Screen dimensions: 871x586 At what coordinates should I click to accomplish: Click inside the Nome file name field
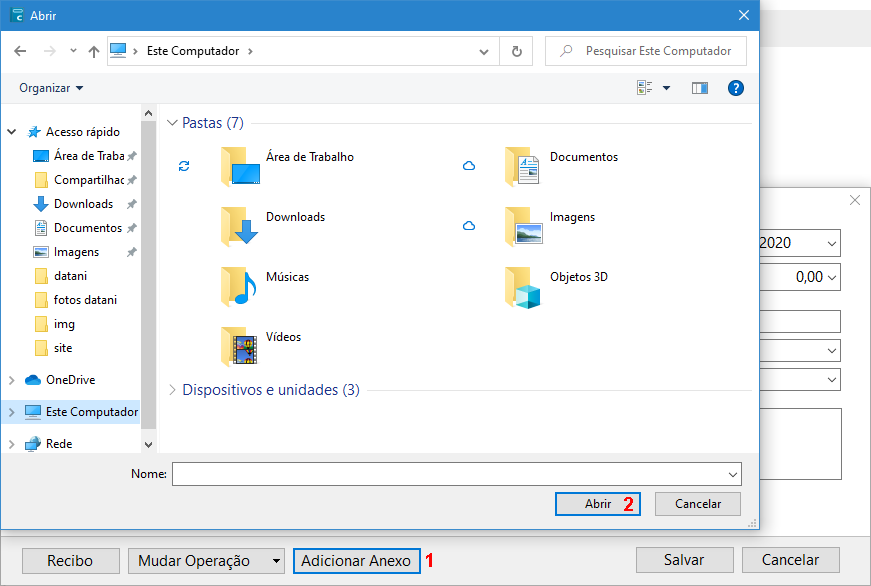[450, 474]
